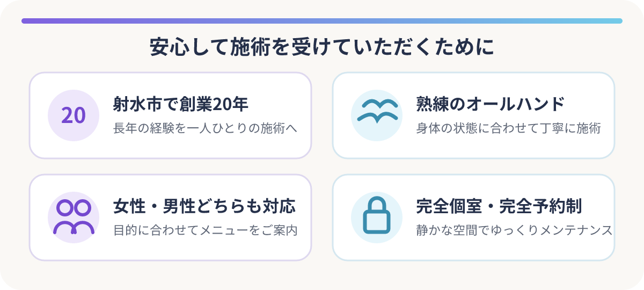Click the two-person people icon

[74, 218]
